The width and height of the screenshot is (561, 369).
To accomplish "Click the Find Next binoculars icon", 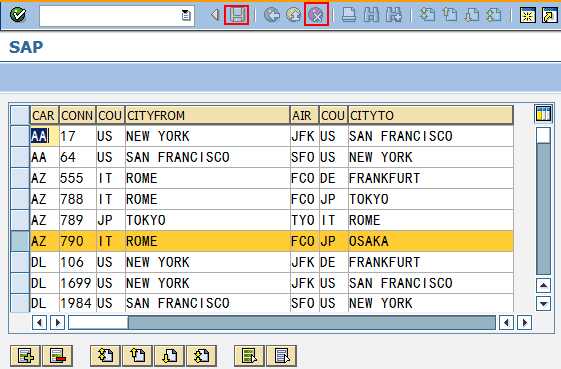I will click(394, 15).
